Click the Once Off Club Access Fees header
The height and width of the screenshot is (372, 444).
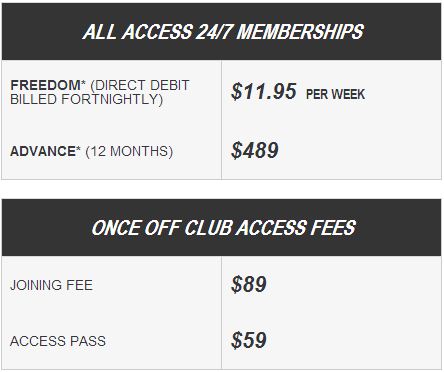pos(223,228)
